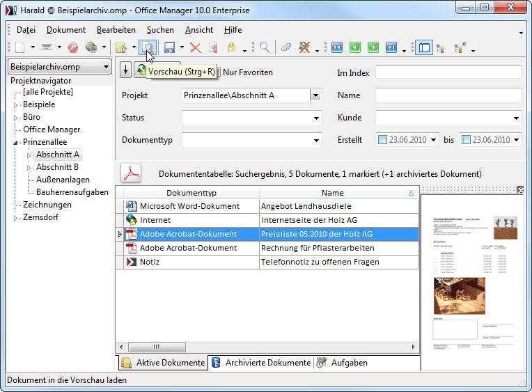Click the eraser icon in toolbar
Viewport: 532px width, 392px height.
(286, 47)
